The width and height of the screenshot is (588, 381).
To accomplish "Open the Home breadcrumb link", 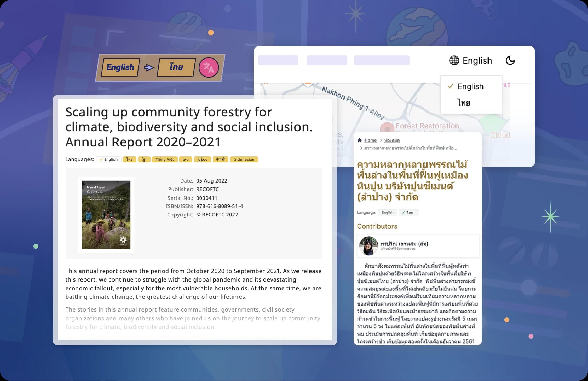I will pyautogui.click(x=370, y=140).
